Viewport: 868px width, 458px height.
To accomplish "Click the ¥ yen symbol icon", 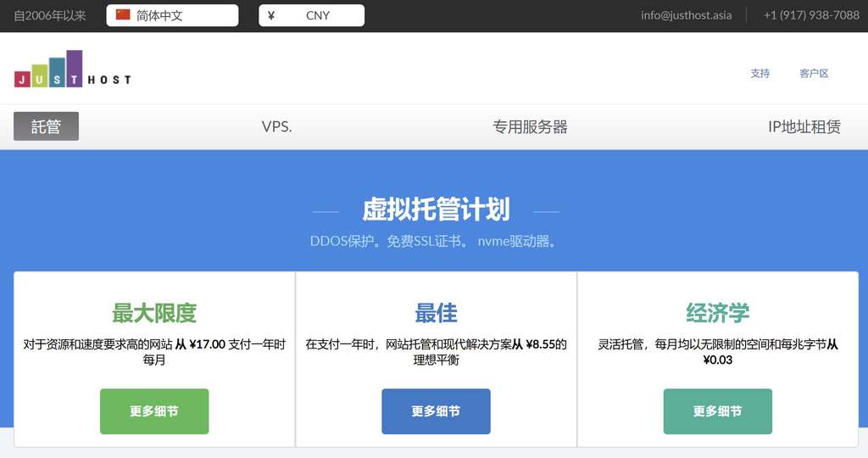I will (270, 15).
